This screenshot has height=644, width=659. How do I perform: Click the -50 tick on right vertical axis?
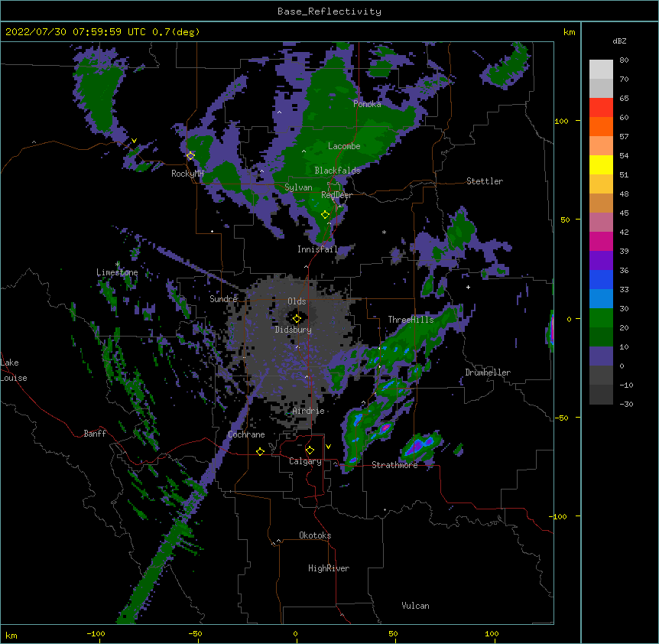click(561, 418)
